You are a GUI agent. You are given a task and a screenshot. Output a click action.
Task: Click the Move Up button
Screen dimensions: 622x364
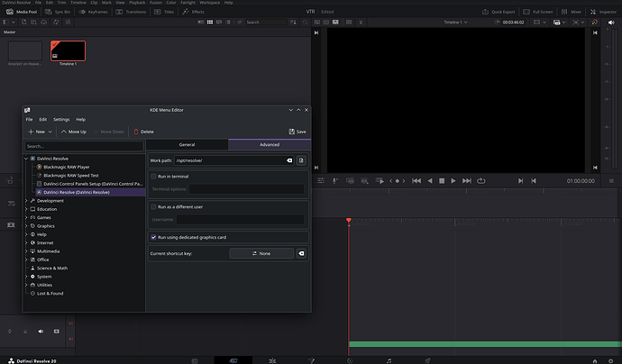[x=74, y=132]
